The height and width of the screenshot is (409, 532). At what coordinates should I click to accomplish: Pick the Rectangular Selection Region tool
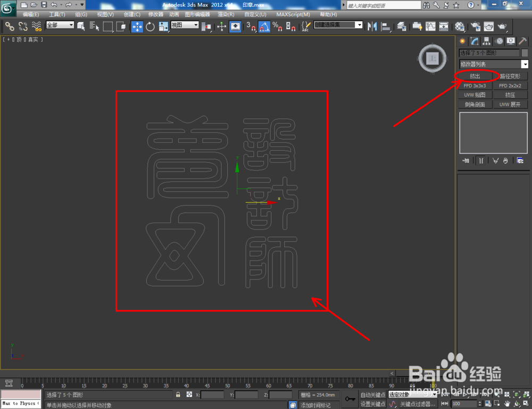pos(108,26)
